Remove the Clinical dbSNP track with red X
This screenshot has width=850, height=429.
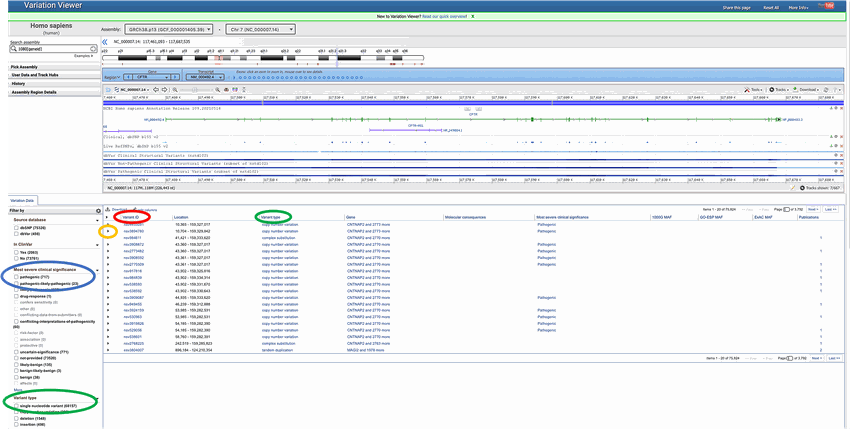[x=841, y=137]
